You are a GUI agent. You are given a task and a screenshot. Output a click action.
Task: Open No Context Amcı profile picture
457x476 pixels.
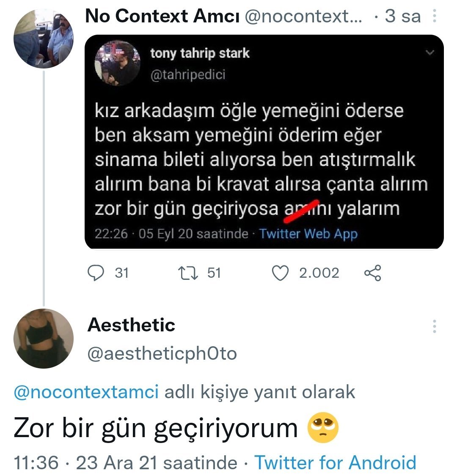(x=44, y=39)
